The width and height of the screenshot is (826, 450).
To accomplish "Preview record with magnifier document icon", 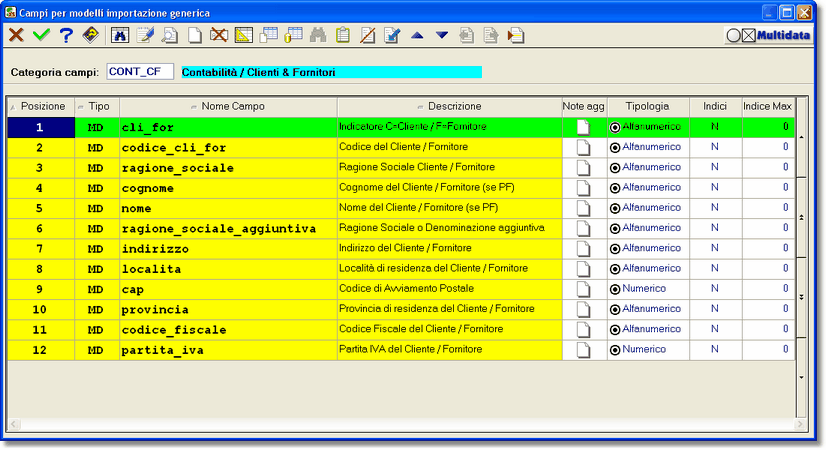I will [170, 35].
